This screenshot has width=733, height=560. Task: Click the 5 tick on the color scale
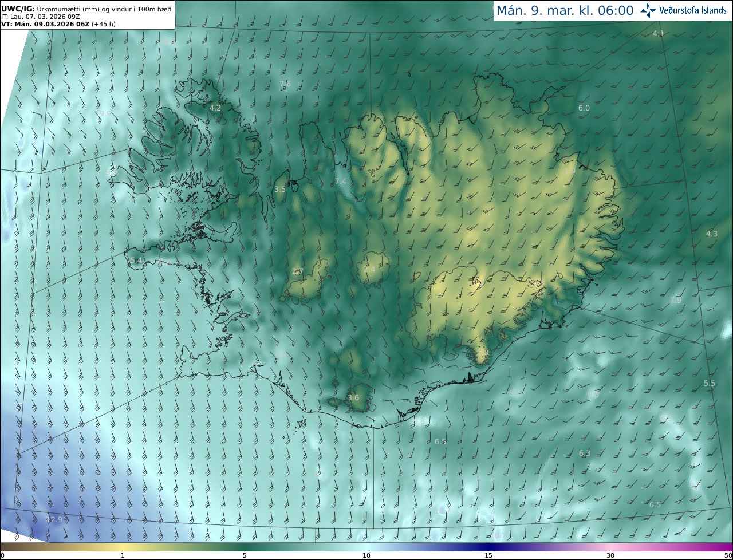pos(245,555)
